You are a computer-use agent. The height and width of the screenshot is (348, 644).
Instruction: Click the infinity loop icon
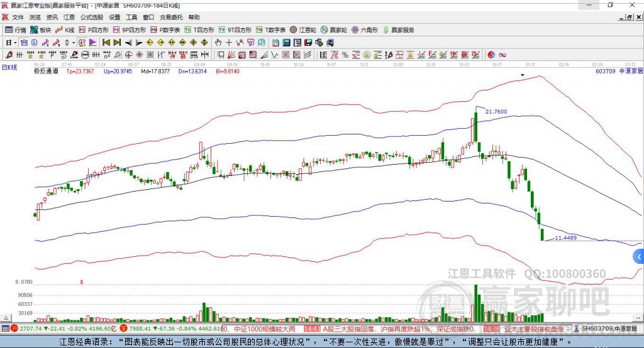click(502, 55)
